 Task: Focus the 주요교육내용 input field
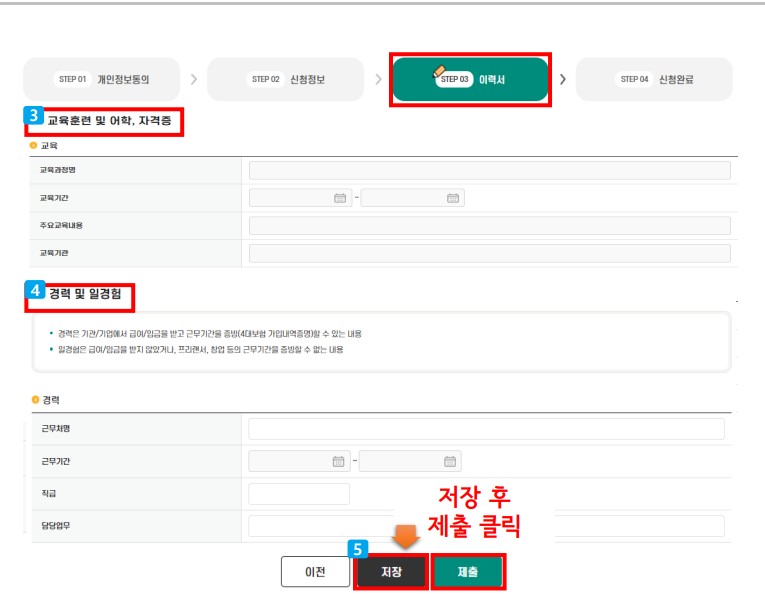click(490, 225)
